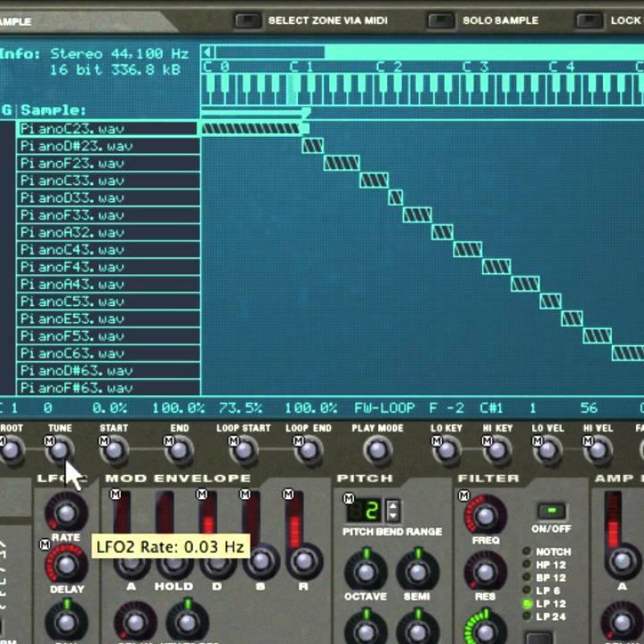Screen dimensions: 644x644
Task: Click the keyboard scroll left arrow
Action: coord(208,53)
